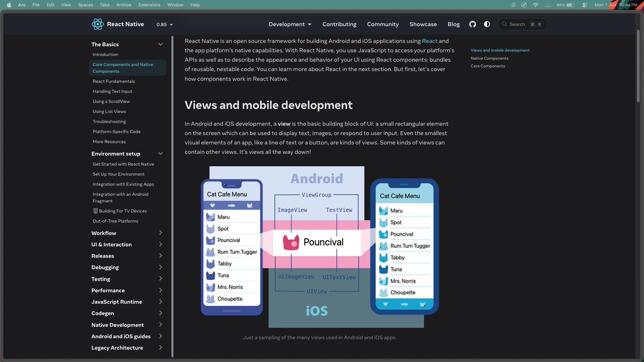Click the React Native atom logo
This screenshot has height=362, width=644.
point(97,24)
